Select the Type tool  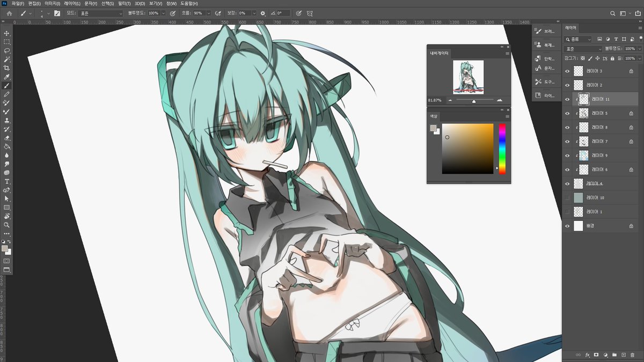tap(7, 181)
